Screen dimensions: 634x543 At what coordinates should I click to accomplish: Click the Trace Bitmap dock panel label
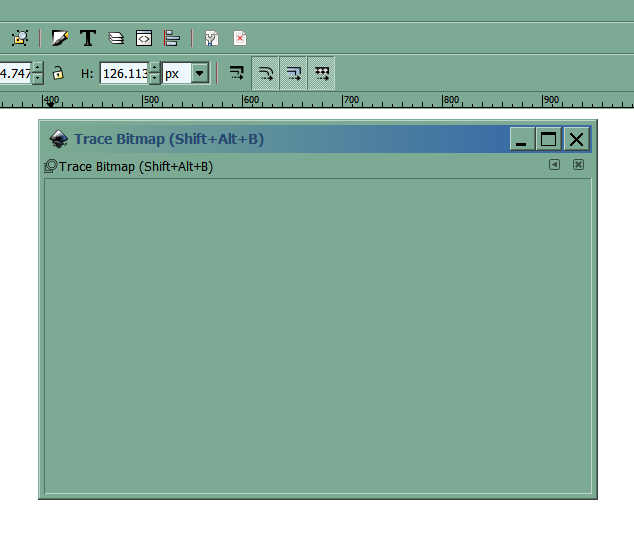tap(136, 167)
